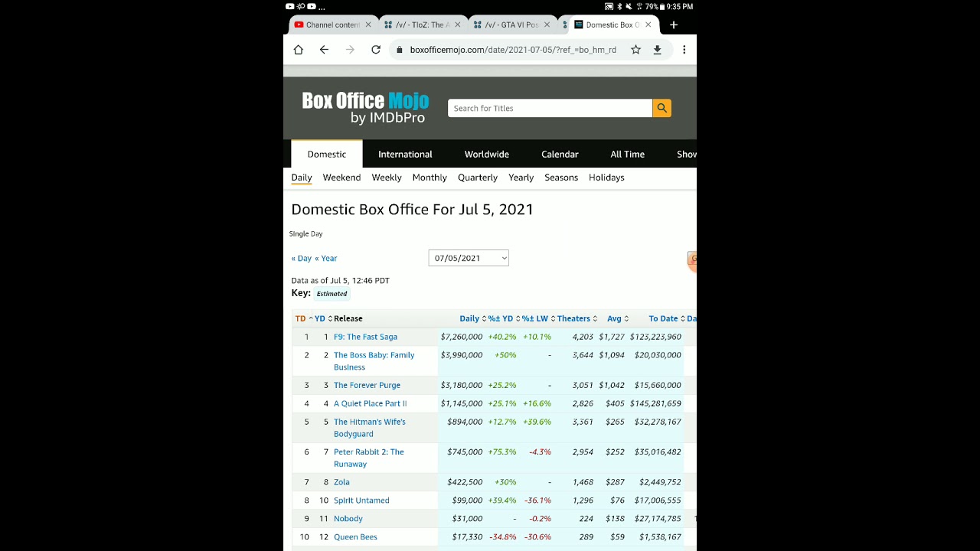Open the All Time navigation tab
Screen dimensions: 980x551
(627, 154)
